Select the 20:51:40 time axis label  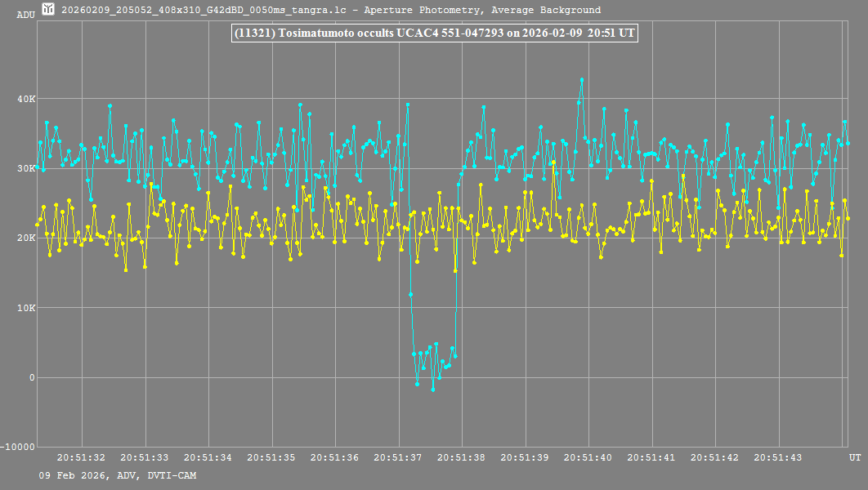589,458
